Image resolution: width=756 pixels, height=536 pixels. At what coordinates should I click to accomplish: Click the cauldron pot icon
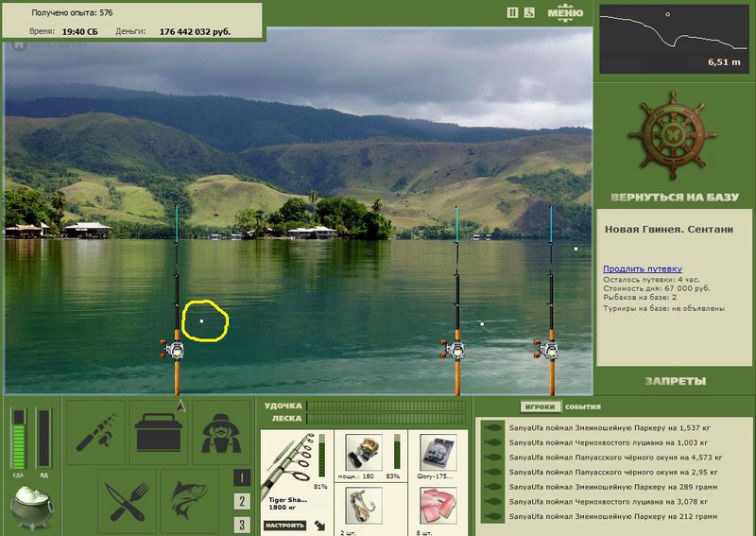pos(31,508)
